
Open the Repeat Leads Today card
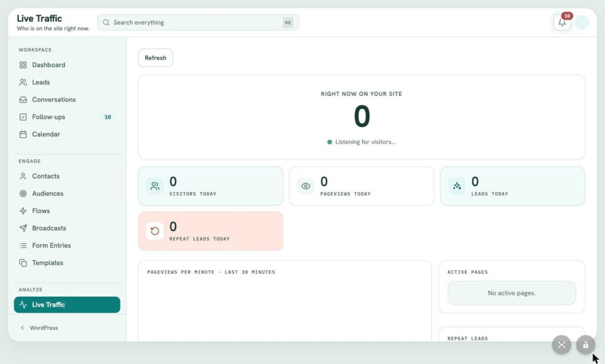211,231
